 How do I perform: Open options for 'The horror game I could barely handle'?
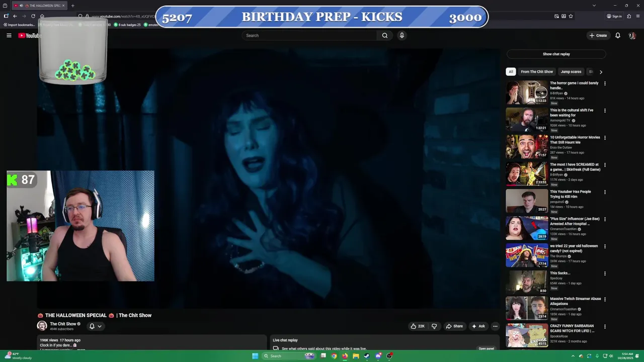605,83
